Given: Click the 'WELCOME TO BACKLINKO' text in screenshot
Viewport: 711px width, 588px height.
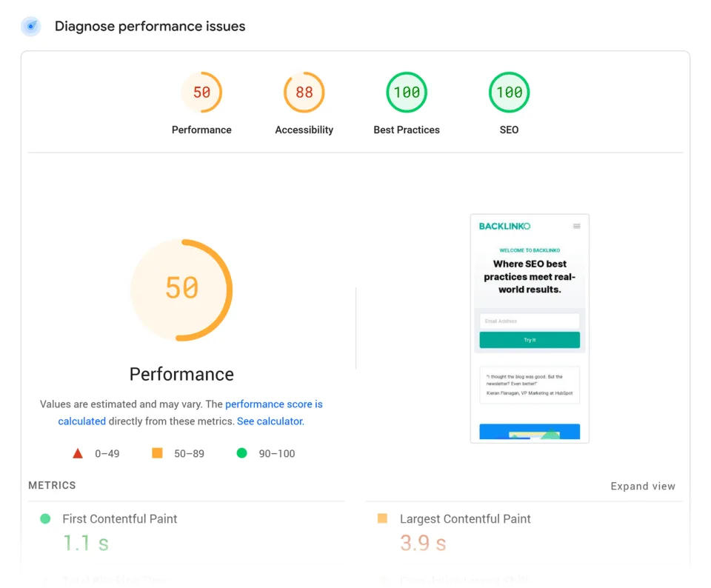Looking at the screenshot, I should pyautogui.click(x=530, y=250).
